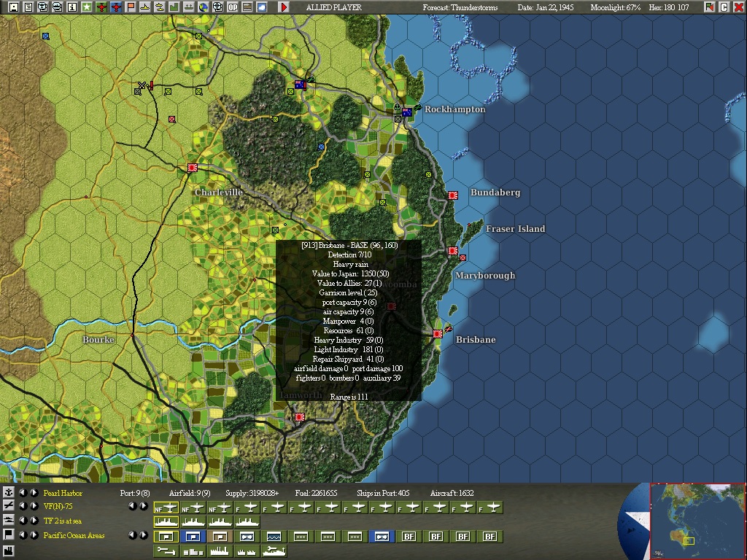The width and height of the screenshot is (747, 560).
Task: Open the document list report icon
Action: click(x=28, y=7)
